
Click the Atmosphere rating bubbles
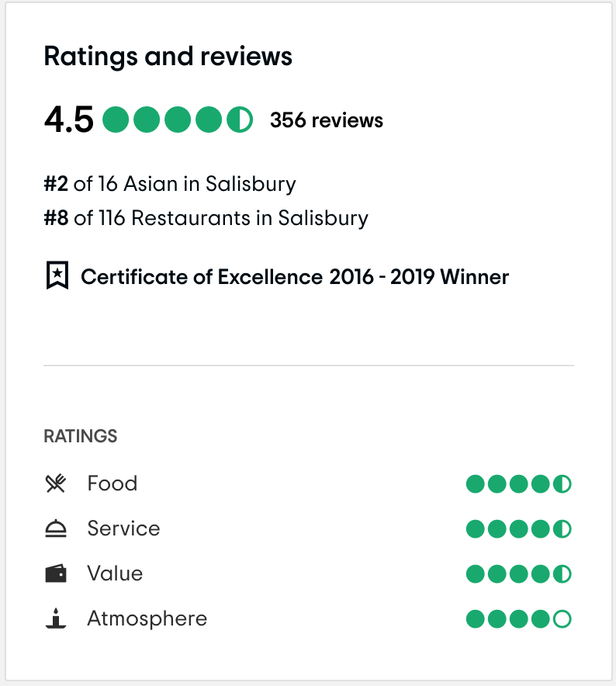point(518,620)
